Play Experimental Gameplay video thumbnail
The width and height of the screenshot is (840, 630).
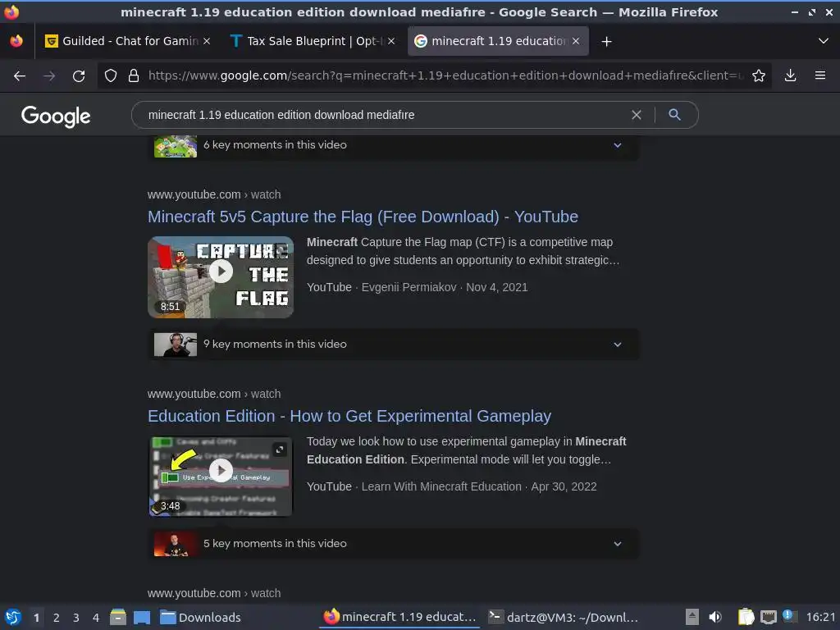tap(221, 477)
